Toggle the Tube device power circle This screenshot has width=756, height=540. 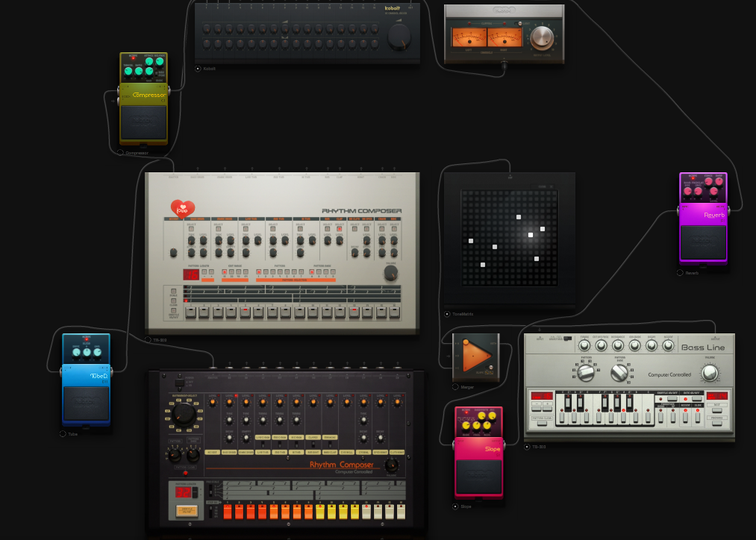click(x=63, y=433)
